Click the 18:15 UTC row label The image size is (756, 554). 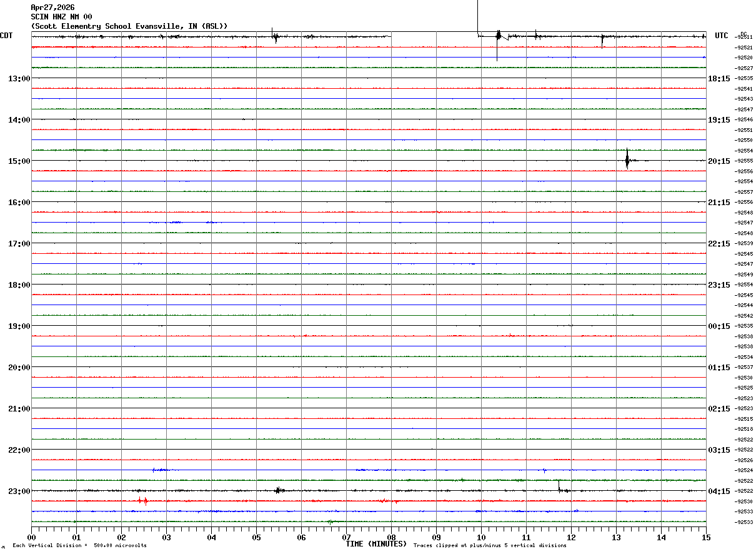pyautogui.click(x=719, y=78)
